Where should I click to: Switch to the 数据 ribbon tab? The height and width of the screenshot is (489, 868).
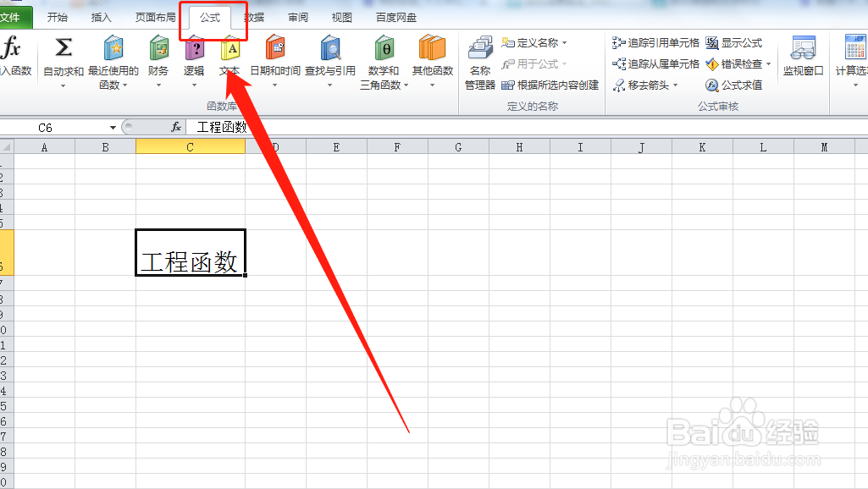(253, 16)
